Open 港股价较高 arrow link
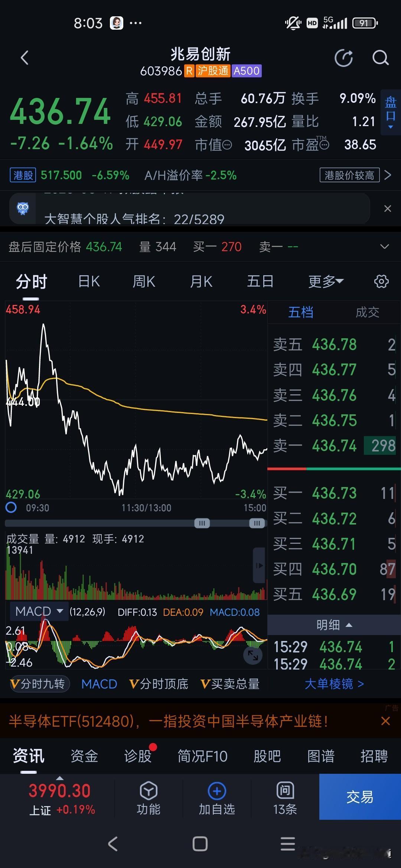Viewport: 401px width, 868px height. pyautogui.click(x=388, y=175)
